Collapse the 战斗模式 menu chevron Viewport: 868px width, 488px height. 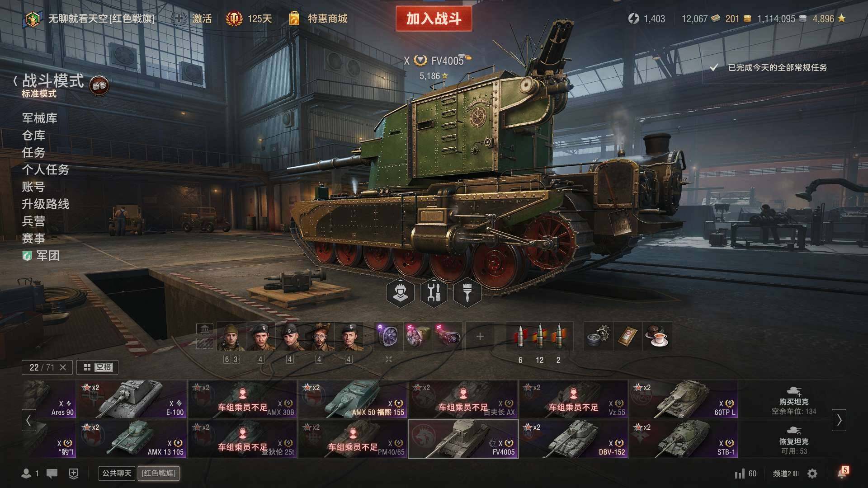(x=15, y=81)
